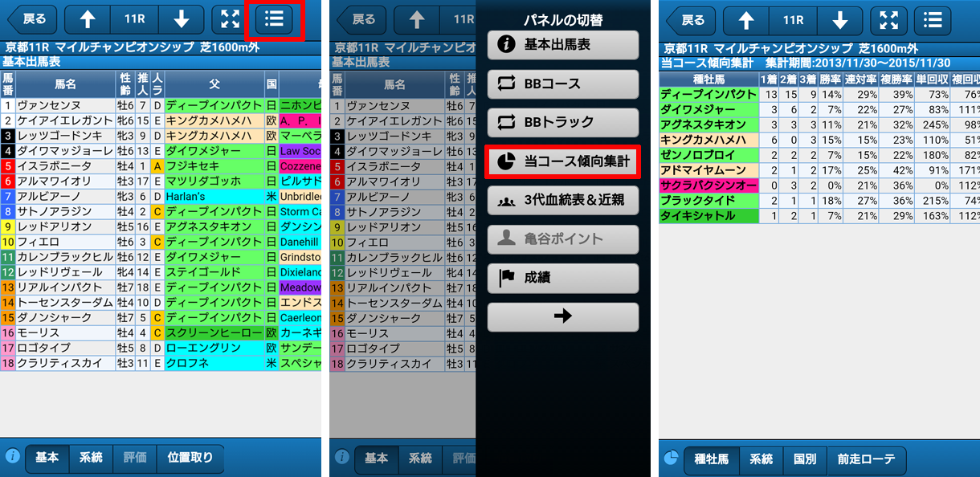980x477 pixels.
Task: Tap the info icon at bottom of left screen
Action: coord(13,457)
